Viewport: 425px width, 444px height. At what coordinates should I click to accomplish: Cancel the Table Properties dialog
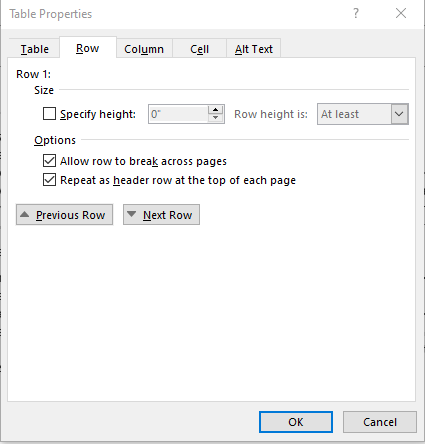pyautogui.click(x=380, y=422)
